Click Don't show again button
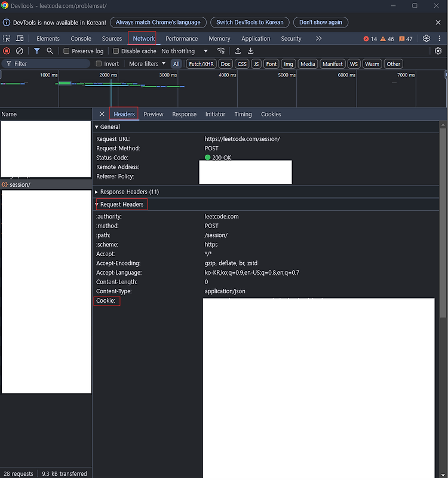The image size is (448, 480). click(x=321, y=22)
